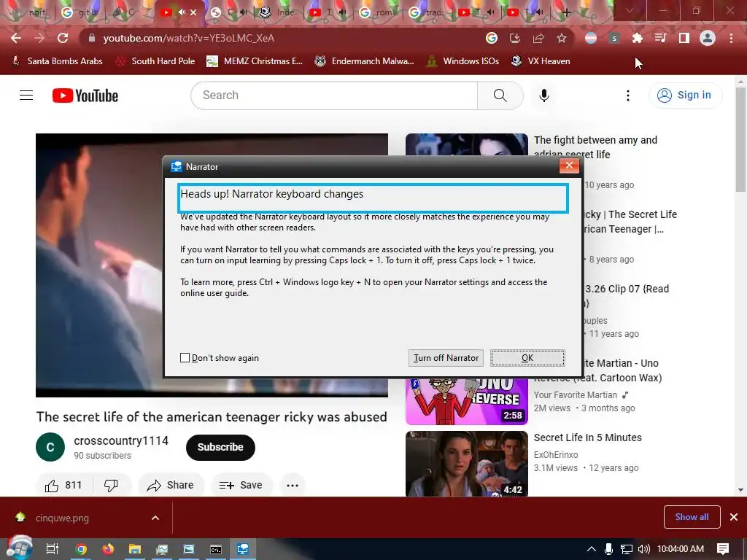Viewport: 747px width, 560px height.
Task: Open Narrator icon on the taskbar
Action: pyautogui.click(x=243, y=549)
